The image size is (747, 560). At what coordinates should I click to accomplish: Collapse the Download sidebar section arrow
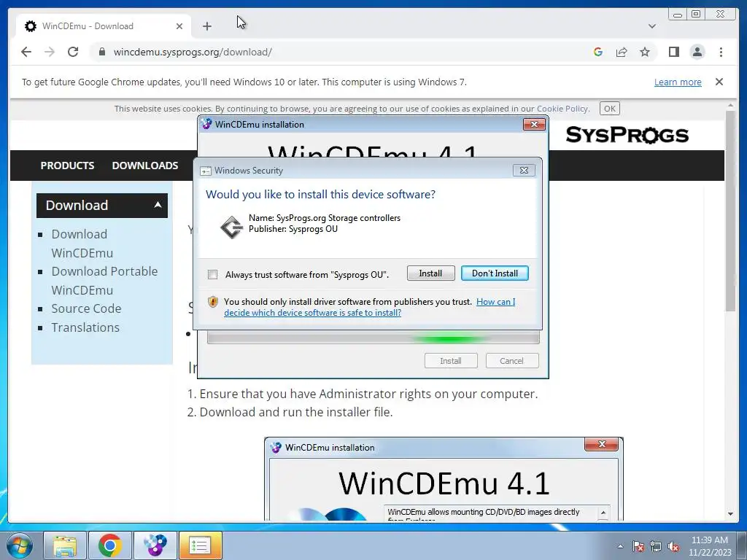coord(158,205)
